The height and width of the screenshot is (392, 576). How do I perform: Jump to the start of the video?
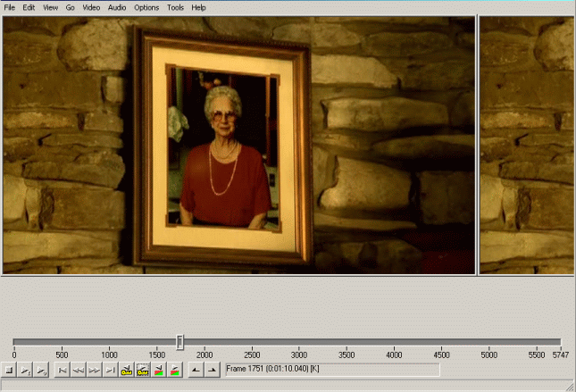pyautogui.click(x=63, y=370)
